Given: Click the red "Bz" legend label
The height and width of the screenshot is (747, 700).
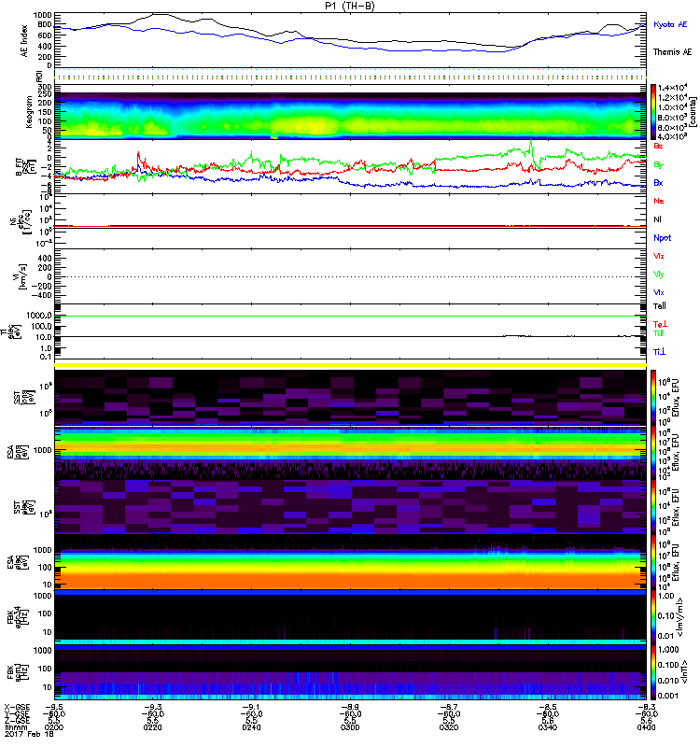Looking at the screenshot, I should pos(658,146).
